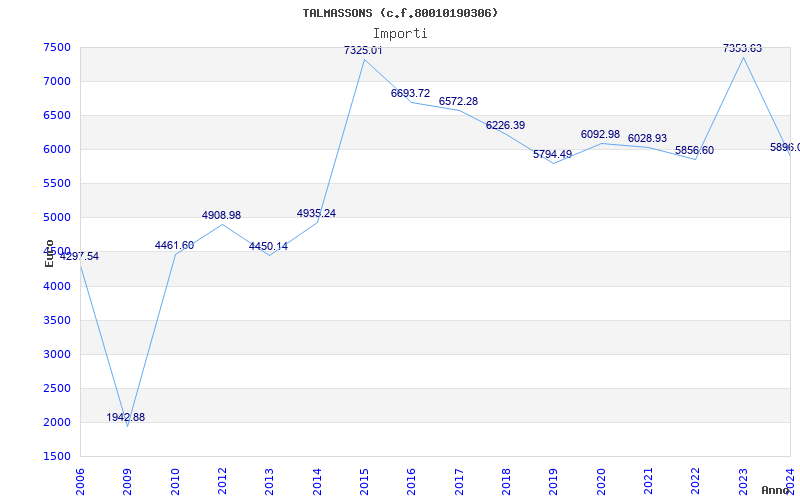Click the Euro y-axis title
The width and height of the screenshot is (800, 500).
tap(49, 253)
